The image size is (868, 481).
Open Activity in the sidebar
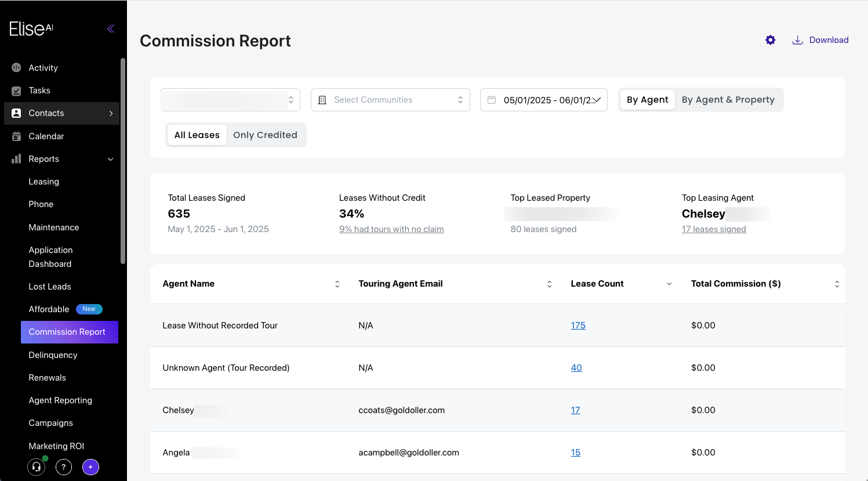click(43, 68)
